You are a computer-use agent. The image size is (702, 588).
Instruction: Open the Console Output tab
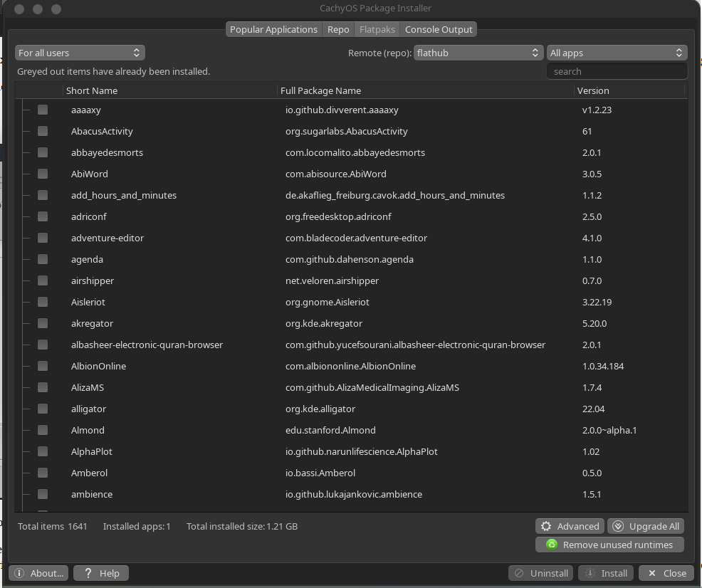[x=439, y=29]
